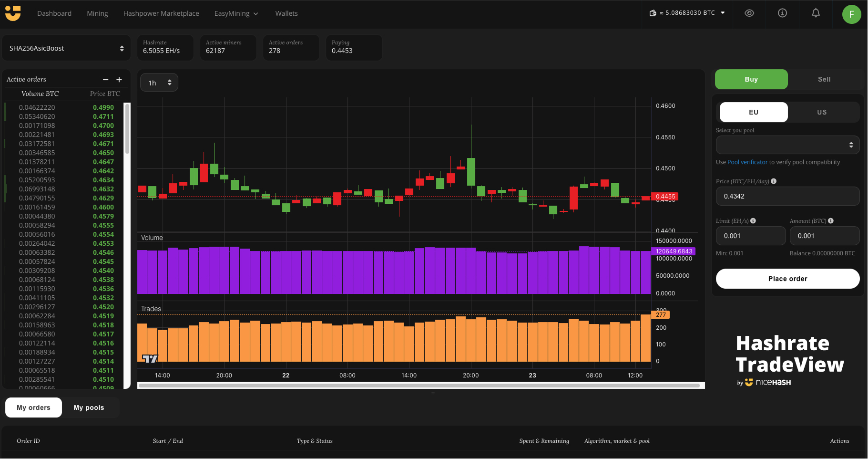Switch to US market
The width and height of the screenshot is (868, 459).
822,112
